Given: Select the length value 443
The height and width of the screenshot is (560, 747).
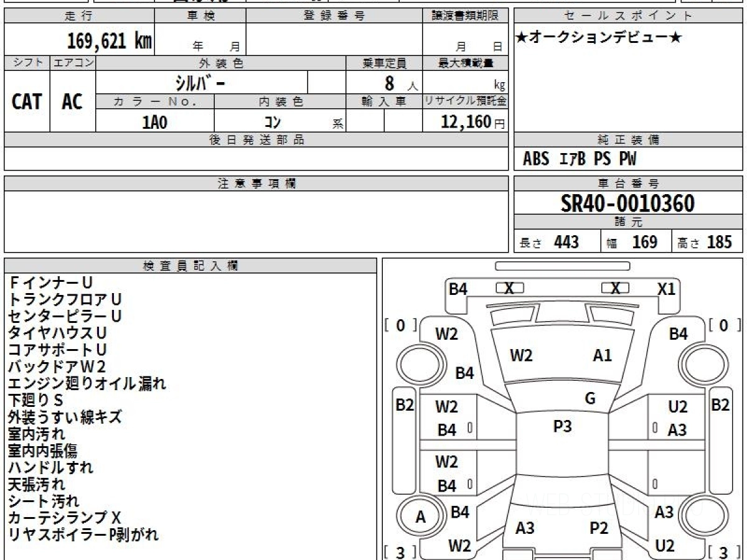Looking at the screenshot, I should tap(566, 242).
